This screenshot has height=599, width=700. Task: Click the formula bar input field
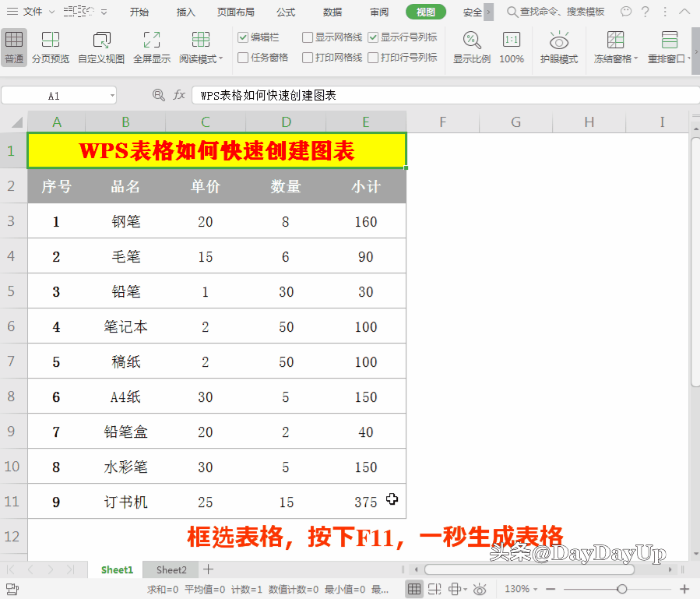click(x=445, y=95)
